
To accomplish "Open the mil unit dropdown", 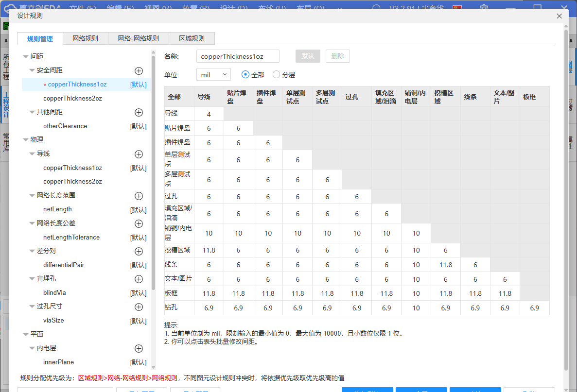I will coord(213,75).
